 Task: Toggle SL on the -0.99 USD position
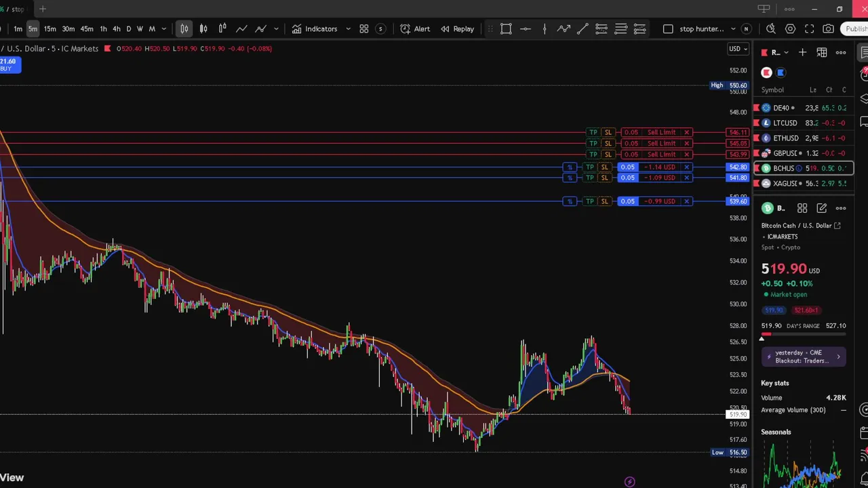coord(604,201)
